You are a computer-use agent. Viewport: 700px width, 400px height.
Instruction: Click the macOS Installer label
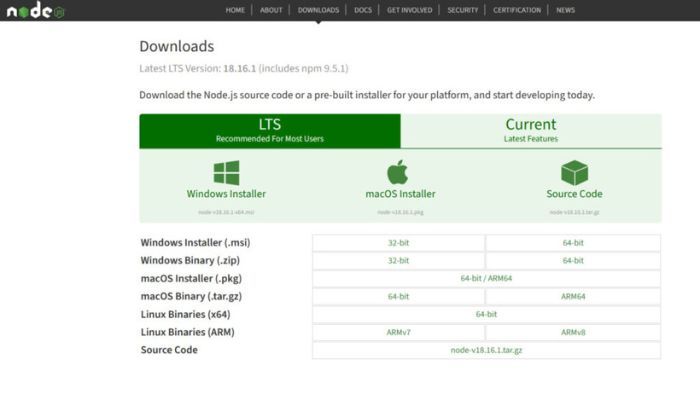coord(400,194)
